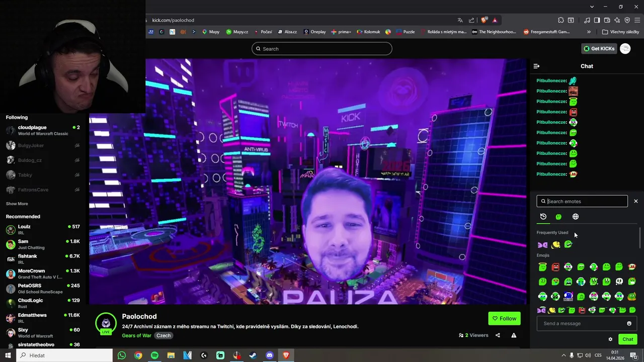Open fishtank recommended channel
The image size is (644, 362).
coord(43,259)
